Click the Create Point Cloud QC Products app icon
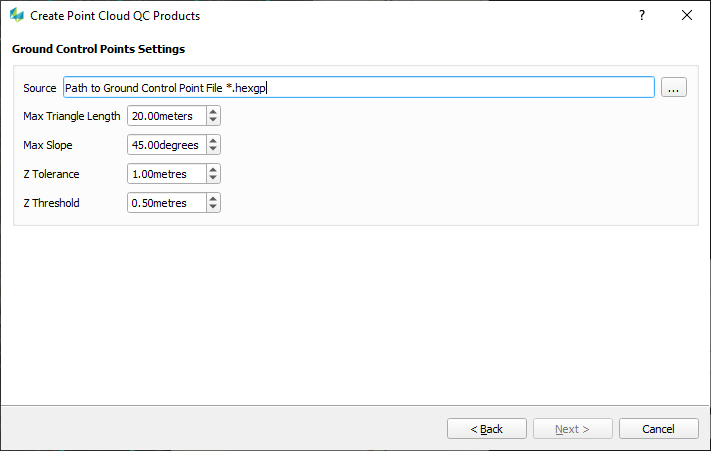The image size is (711, 451). 17,16
